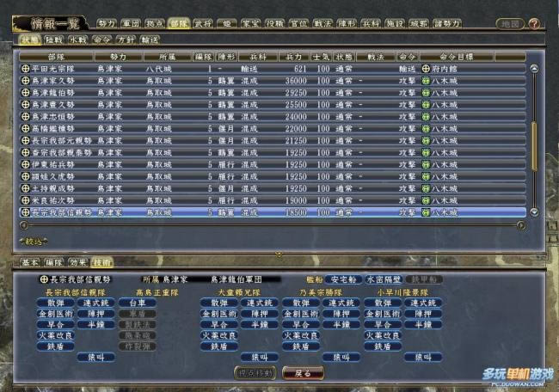
Task: Click the 視点移動 button
Action: tap(255, 373)
